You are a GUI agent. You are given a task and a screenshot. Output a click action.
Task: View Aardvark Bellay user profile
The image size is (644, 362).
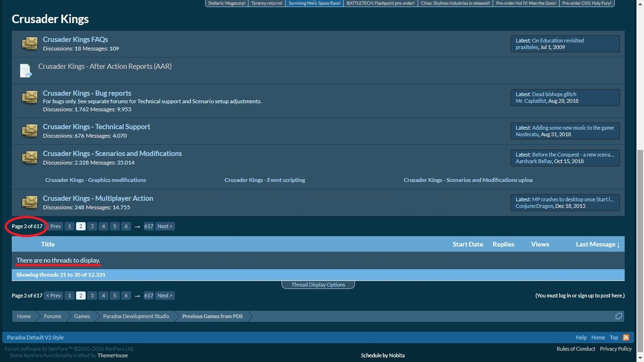534,161
